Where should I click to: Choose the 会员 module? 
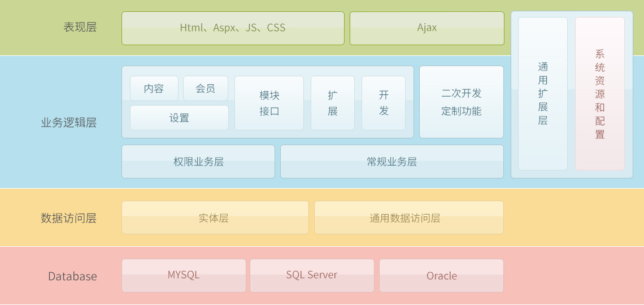click(206, 89)
